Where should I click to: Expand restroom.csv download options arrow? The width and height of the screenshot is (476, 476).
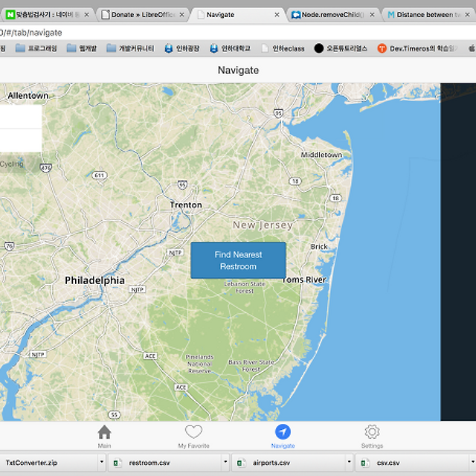pyautogui.click(x=225, y=463)
